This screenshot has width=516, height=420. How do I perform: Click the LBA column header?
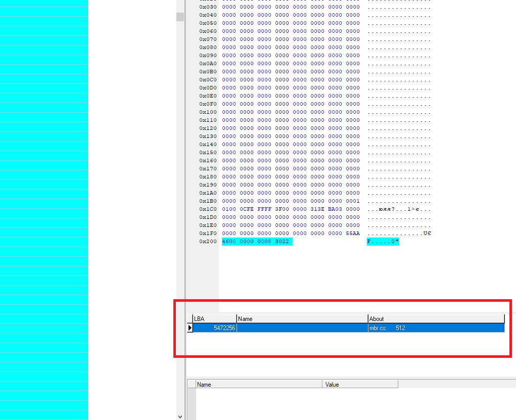215,318
